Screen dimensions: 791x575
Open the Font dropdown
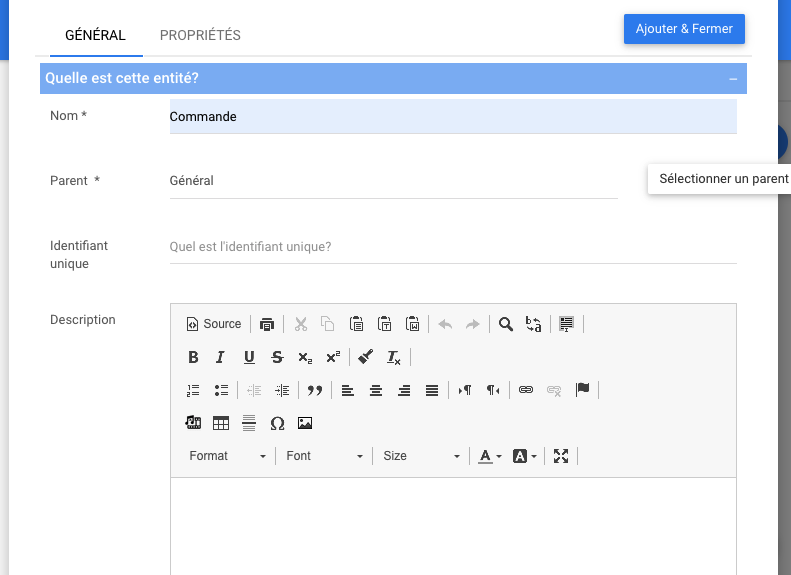coord(324,456)
